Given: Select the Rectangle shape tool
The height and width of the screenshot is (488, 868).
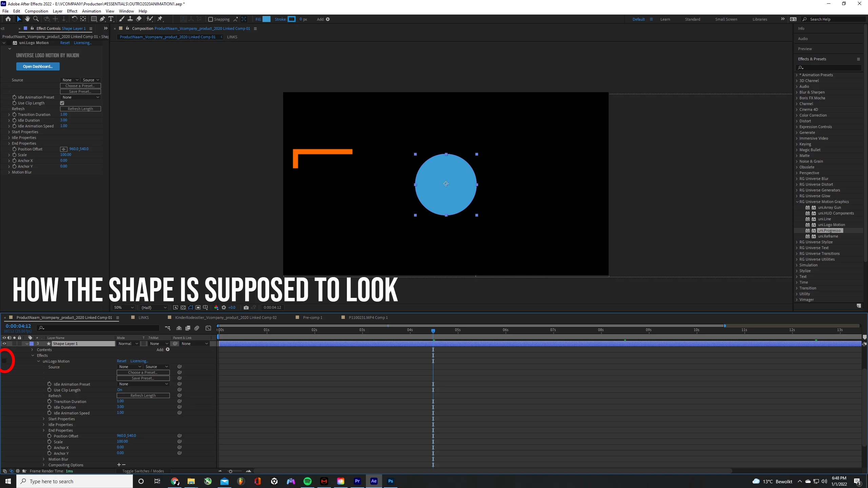Looking at the screenshot, I should point(94,19).
